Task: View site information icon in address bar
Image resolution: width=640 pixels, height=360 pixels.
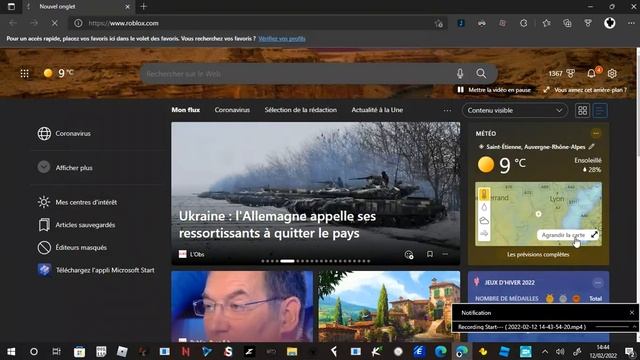Action: 78,23
